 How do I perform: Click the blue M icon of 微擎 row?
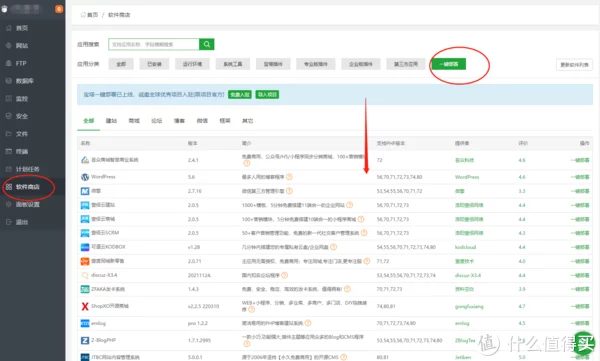[85, 191]
